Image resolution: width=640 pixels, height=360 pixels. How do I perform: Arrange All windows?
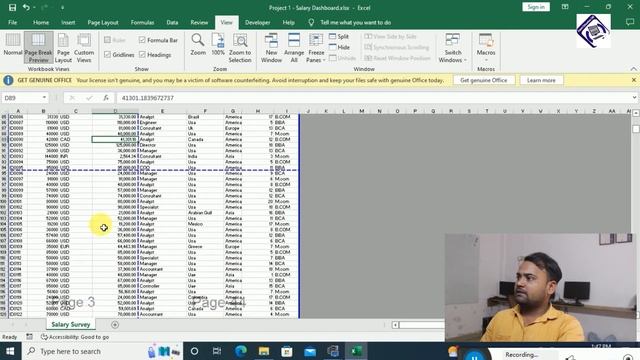pyautogui.click(x=294, y=48)
